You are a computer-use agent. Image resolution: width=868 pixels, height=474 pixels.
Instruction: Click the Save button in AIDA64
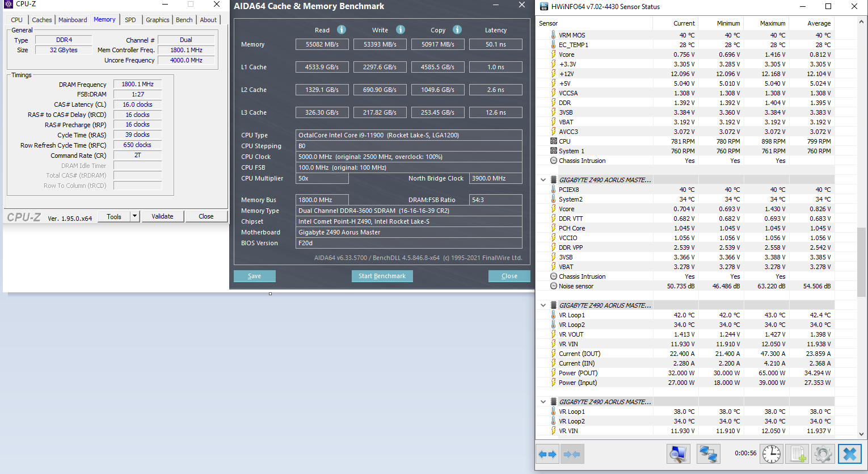[255, 276]
